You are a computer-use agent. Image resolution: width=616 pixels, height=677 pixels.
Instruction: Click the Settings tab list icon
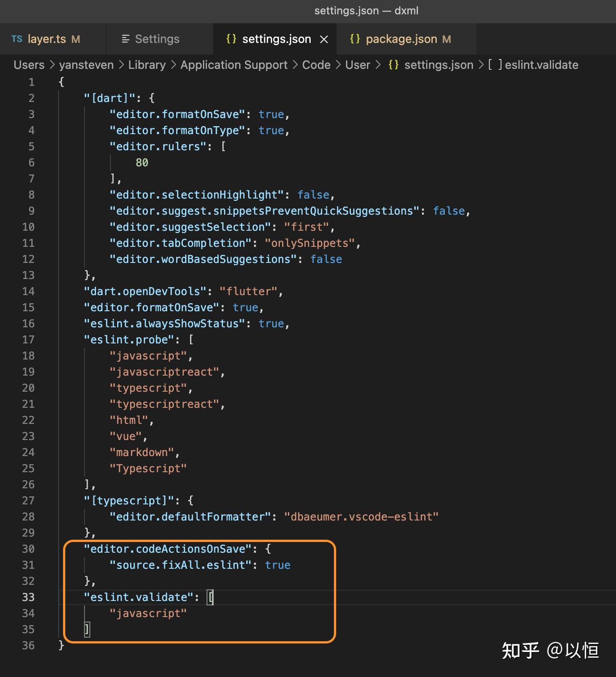(126, 39)
